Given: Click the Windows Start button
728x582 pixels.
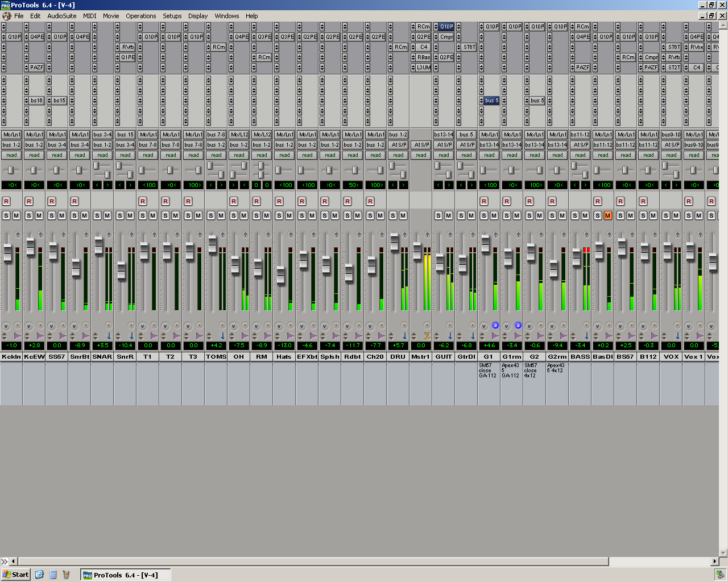Looking at the screenshot, I should pyautogui.click(x=16, y=575).
